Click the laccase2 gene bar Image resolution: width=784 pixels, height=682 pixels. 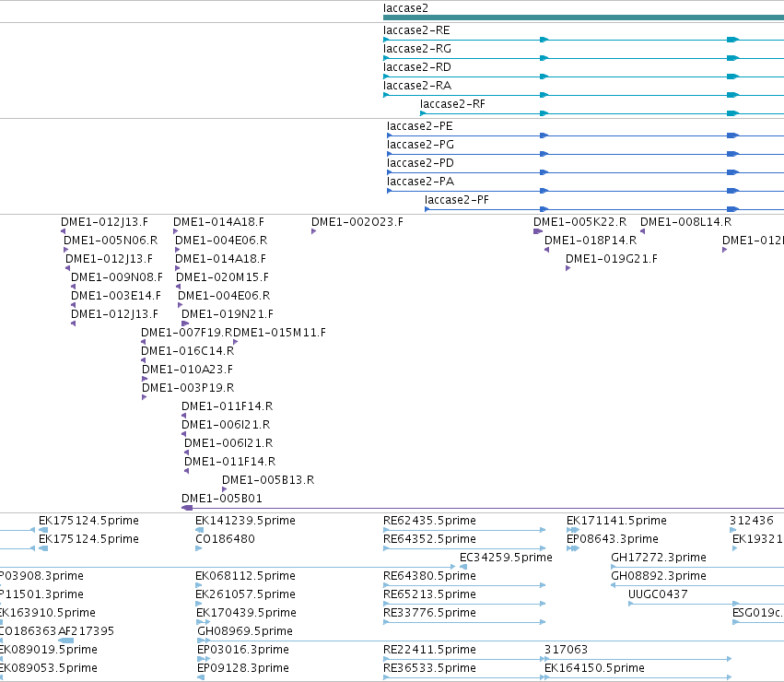click(583, 18)
